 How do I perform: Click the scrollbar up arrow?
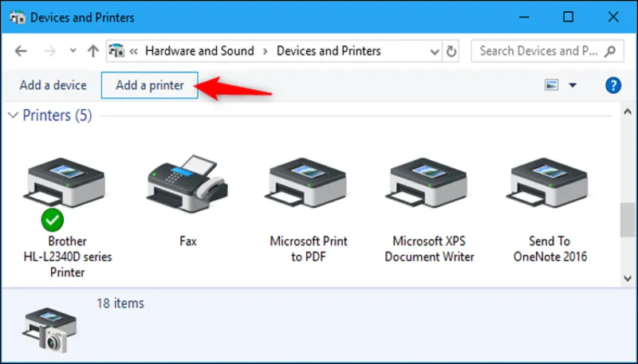tap(628, 112)
